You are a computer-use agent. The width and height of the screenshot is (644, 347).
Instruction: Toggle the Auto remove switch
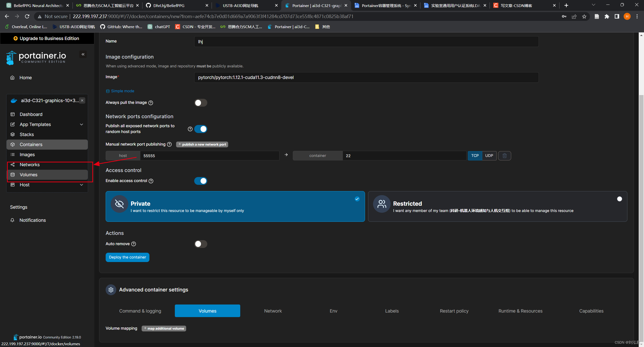click(200, 244)
